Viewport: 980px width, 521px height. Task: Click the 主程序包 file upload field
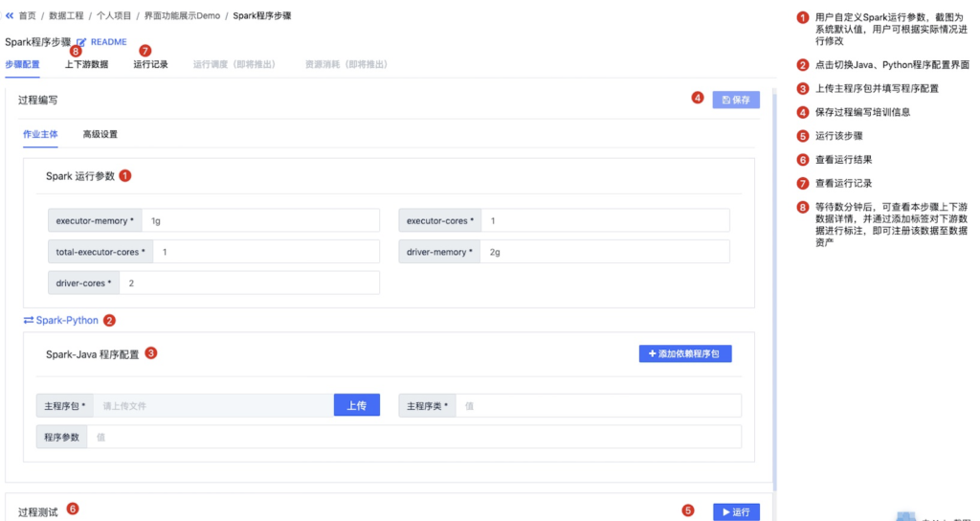(x=213, y=406)
